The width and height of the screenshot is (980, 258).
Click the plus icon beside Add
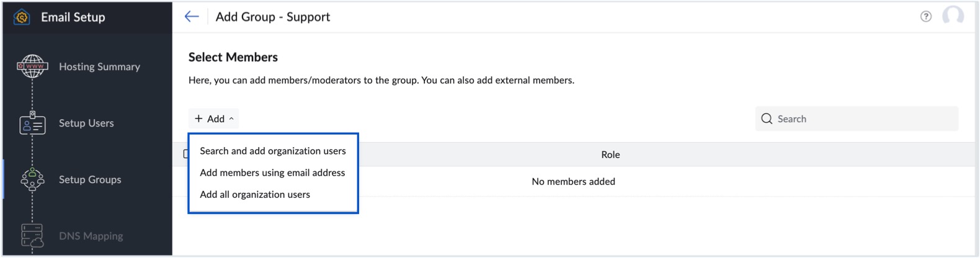[198, 118]
